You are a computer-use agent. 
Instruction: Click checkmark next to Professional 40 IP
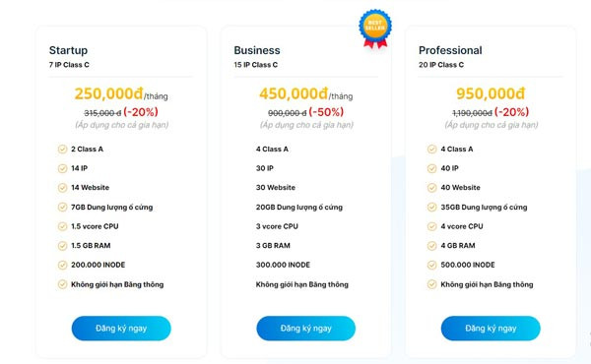pos(431,168)
